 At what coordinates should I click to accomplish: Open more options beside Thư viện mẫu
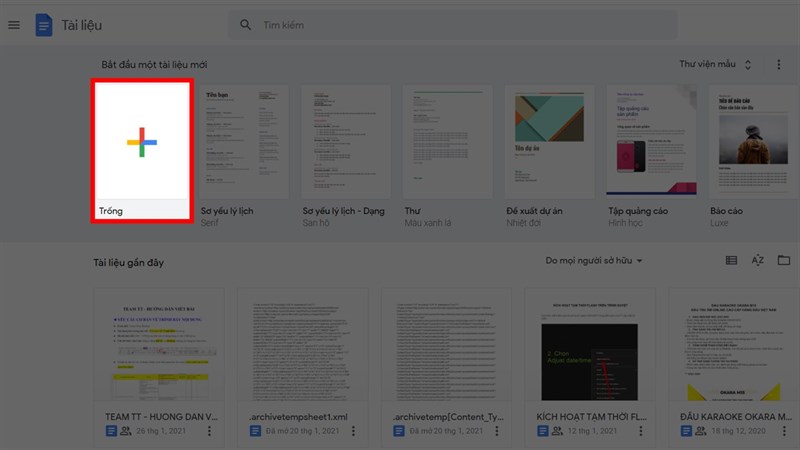click(779, 64)
